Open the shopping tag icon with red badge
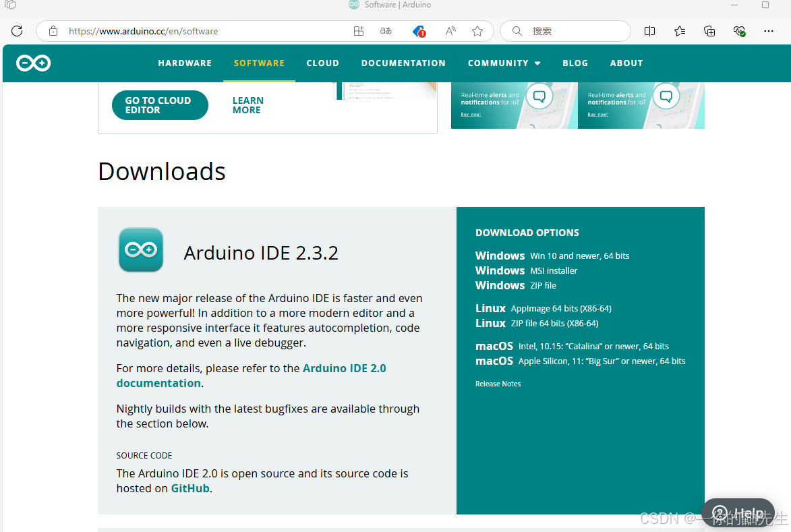 pyautogui.click(x=419, y=32)
